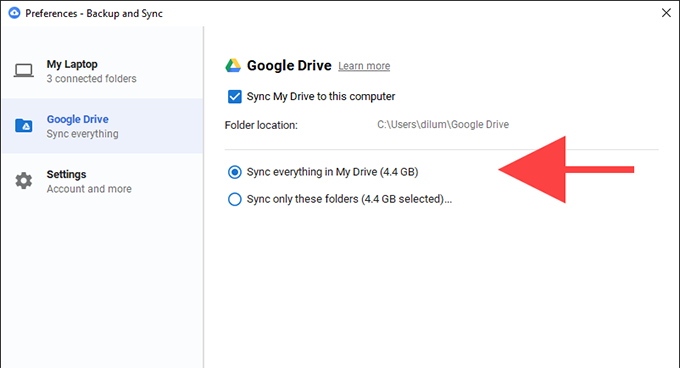This screenshot has width=680, height=368.
Task: Open Google Drive sidebar section label
Action: tap(78, 119)
